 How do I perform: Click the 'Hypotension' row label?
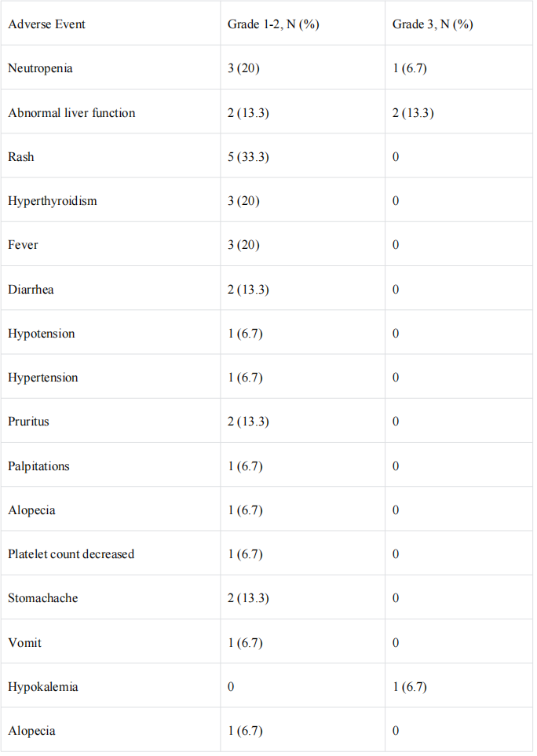[x=42, y=334]
